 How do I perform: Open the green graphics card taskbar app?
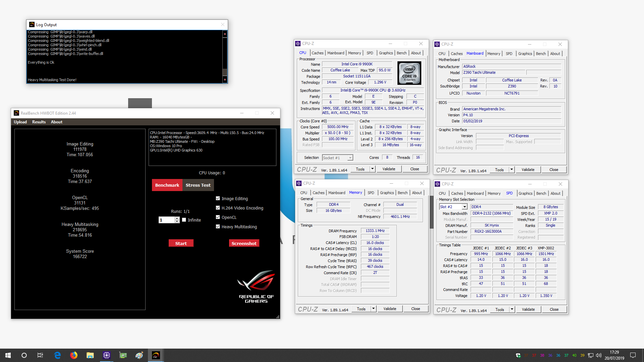pos(123,355)
